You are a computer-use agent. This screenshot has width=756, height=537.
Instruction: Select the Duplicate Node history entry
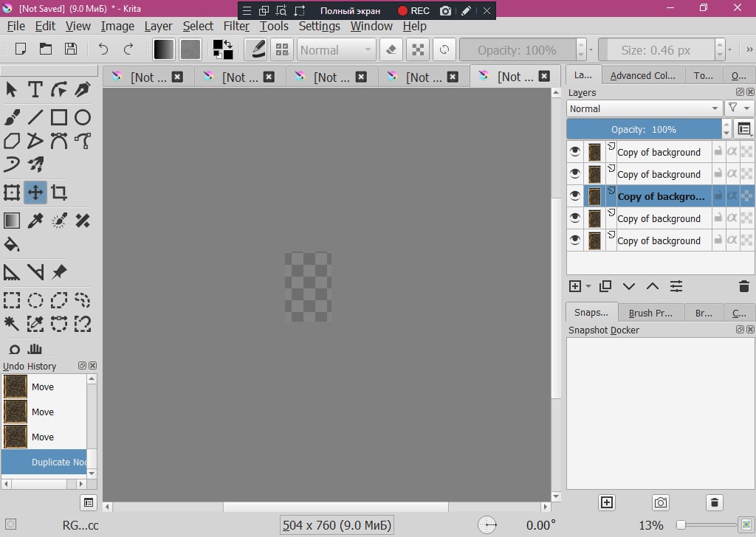pyautogui.click(x=44, y=462)
